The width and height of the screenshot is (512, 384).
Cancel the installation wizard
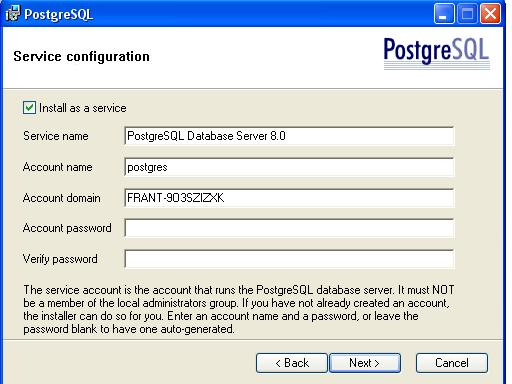[452, 363]
